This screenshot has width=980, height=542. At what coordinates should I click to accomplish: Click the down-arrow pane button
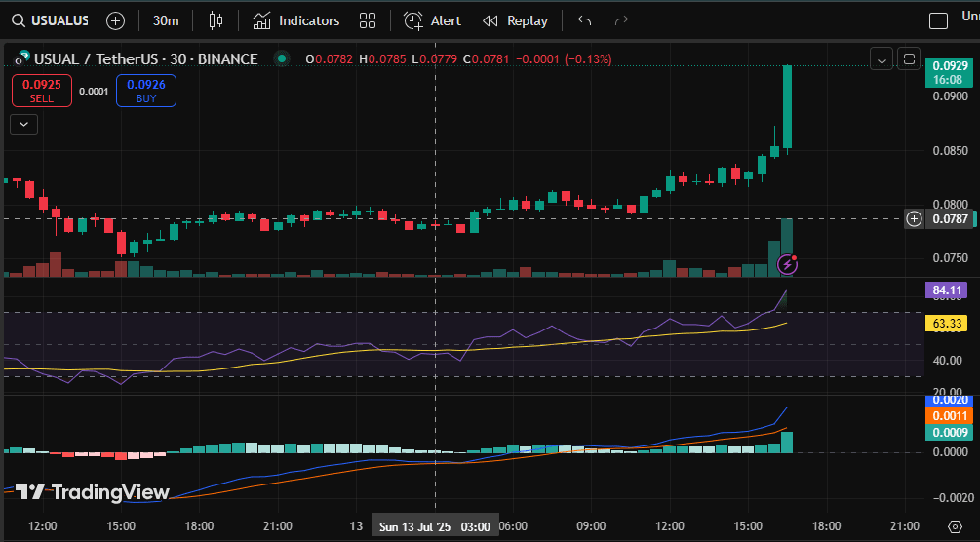pyautogui.click(x=882, y=58)
